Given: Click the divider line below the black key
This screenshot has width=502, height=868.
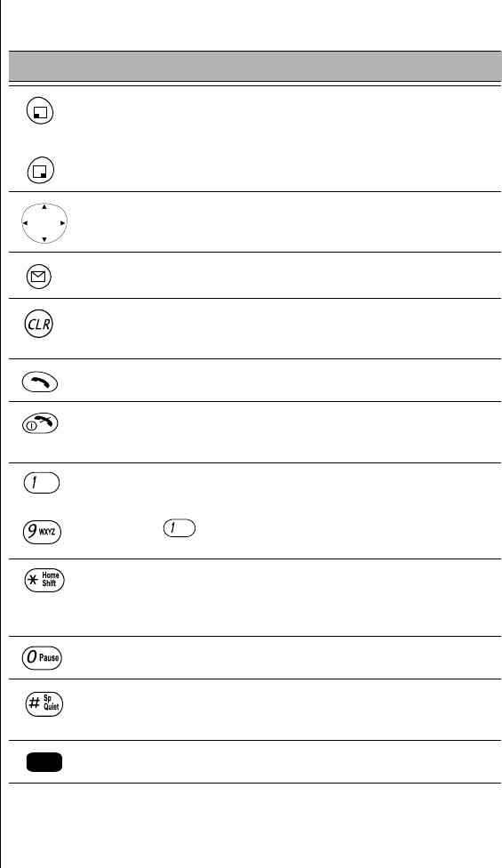Looking at the screenshot, I should pyautogui.click(x=255, y=783).
